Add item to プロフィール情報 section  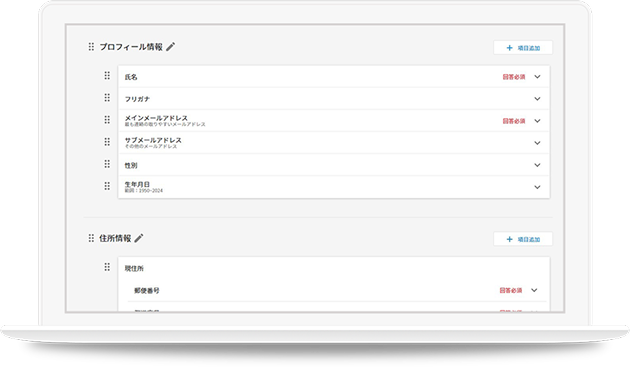pyautogui.click(x=523, y=48)
